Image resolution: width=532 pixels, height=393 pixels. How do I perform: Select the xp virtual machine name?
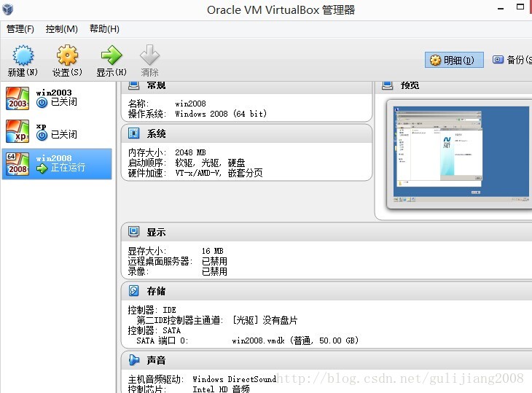tap(41, 126)
